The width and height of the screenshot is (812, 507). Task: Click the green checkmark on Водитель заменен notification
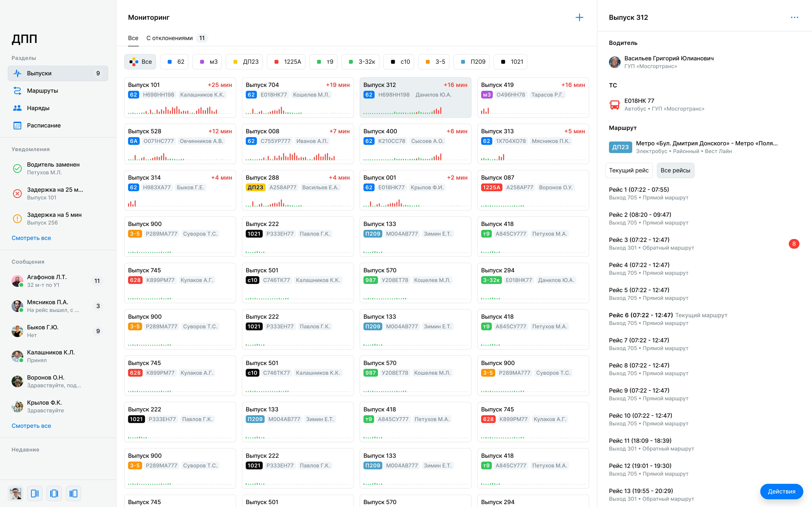pos(17,168)
